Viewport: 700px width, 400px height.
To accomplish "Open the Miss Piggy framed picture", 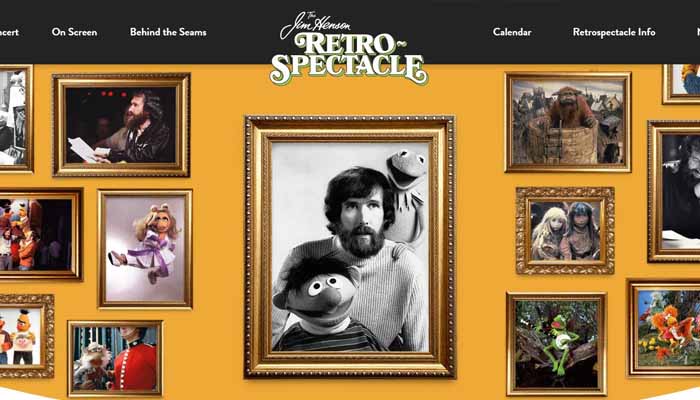I will point(145,249).
